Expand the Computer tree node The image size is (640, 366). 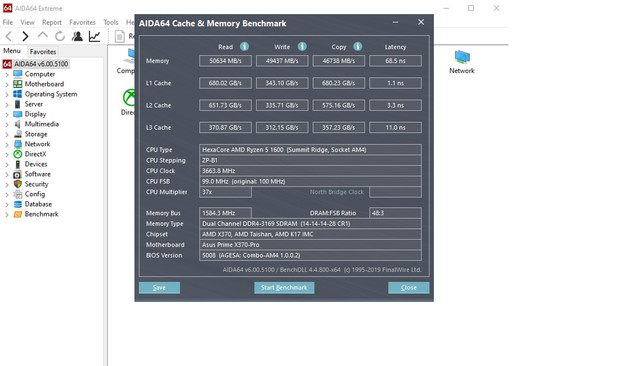point(7,74)
